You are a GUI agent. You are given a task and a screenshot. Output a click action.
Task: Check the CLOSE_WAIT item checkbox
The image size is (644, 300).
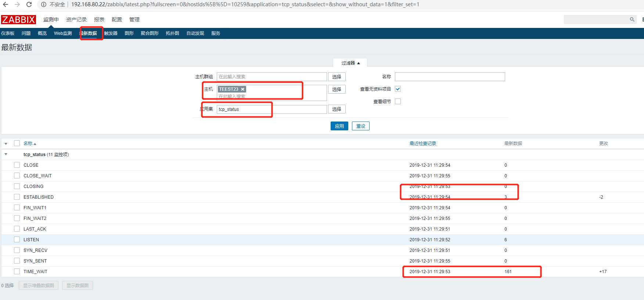pyautogui.click(x=17, y=176)
